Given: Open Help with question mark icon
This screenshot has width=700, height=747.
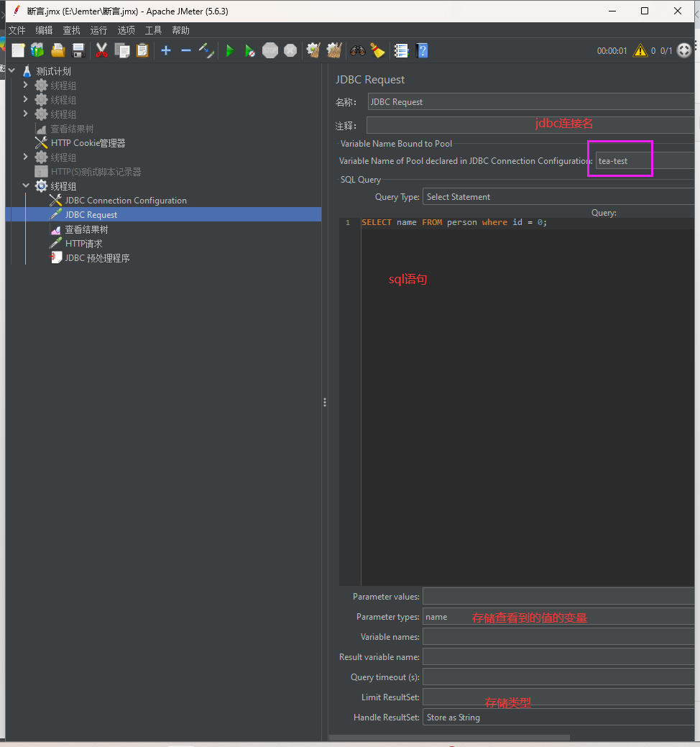Looking at the screenshot, I should [x=422, y=50].
